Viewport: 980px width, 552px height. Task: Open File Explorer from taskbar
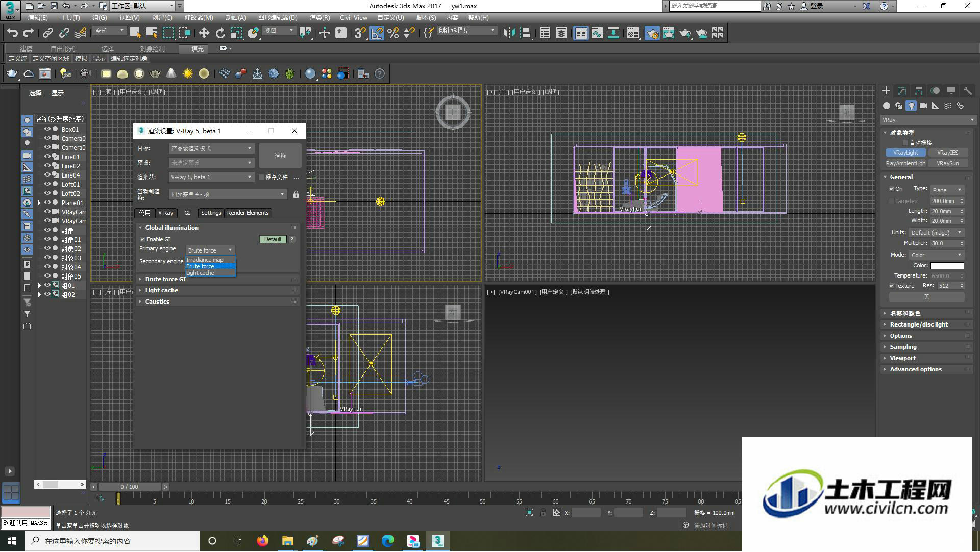pos(288,541)
